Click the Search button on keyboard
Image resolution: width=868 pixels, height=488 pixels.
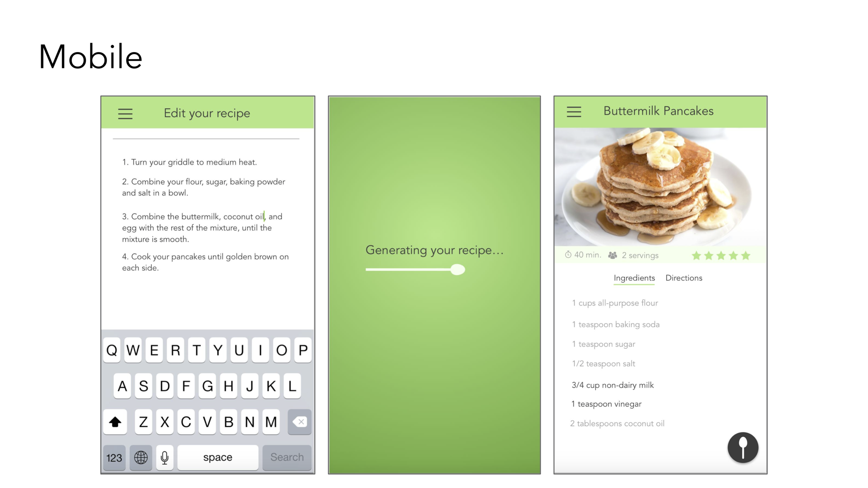[x=287, y=456]
